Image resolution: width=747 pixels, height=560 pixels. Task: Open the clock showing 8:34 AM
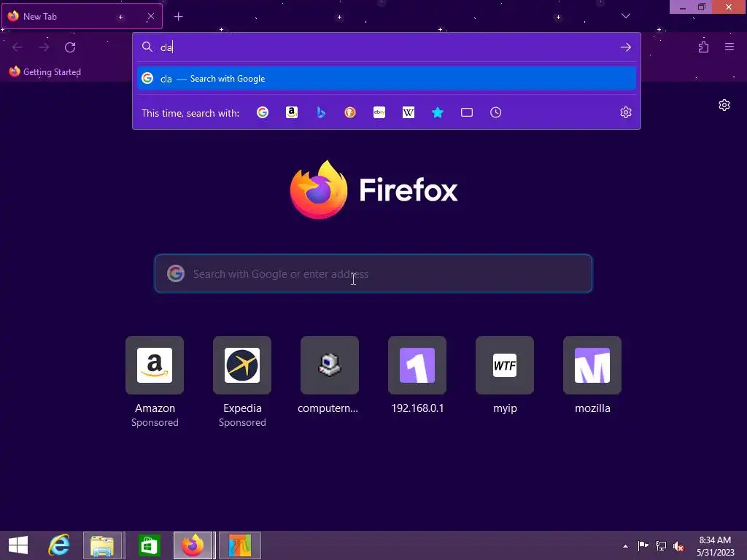pyautogui.click(x=715, y=546)
